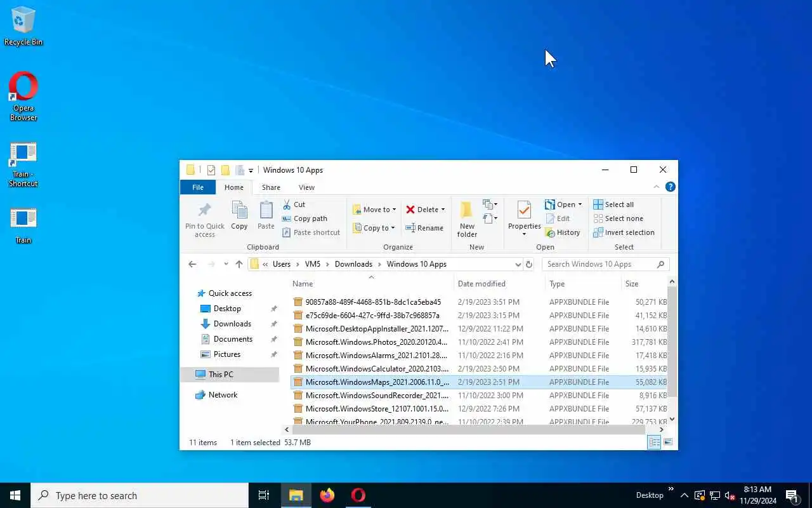Screen dimensions: 812x508
Task: Open the Properties checkmark icon
Action: pyautogui.click(x=524, y=210)
